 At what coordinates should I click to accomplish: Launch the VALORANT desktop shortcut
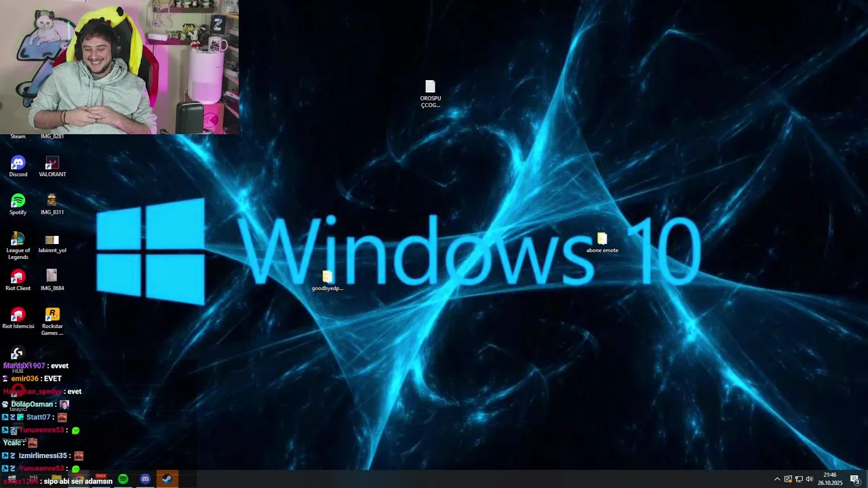point(52,167)
